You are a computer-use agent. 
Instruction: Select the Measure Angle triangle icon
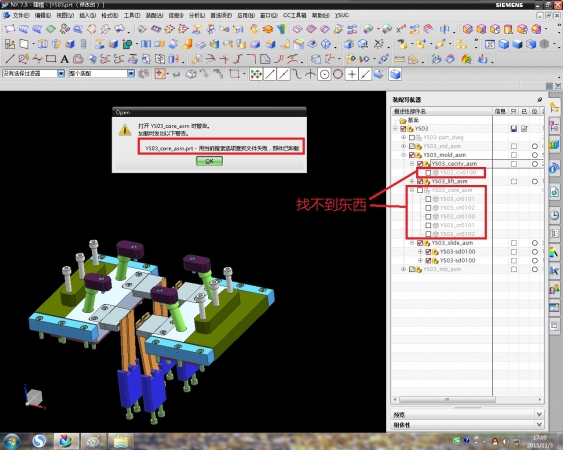413,59
